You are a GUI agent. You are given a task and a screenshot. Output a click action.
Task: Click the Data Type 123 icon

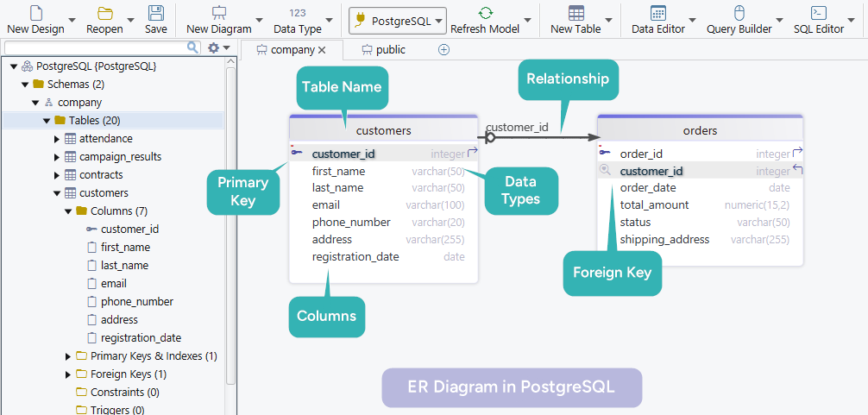pyautogui.click(x=298, y=13)
